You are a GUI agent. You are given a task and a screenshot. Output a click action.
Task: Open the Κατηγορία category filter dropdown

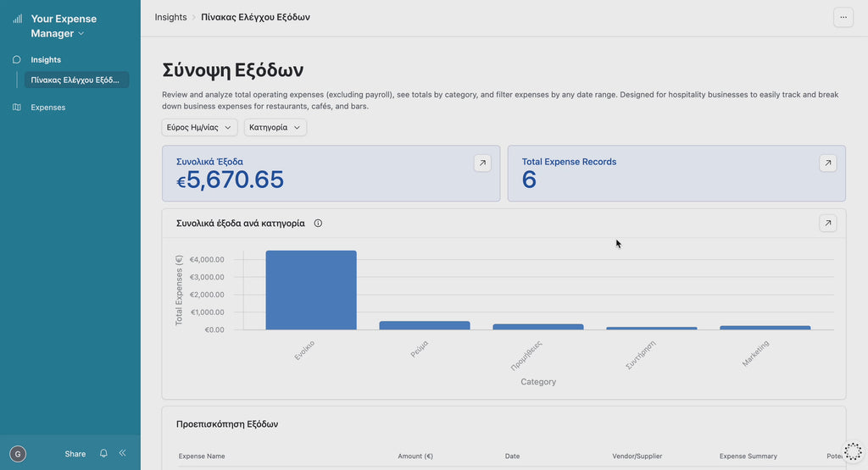pos(275,128)
